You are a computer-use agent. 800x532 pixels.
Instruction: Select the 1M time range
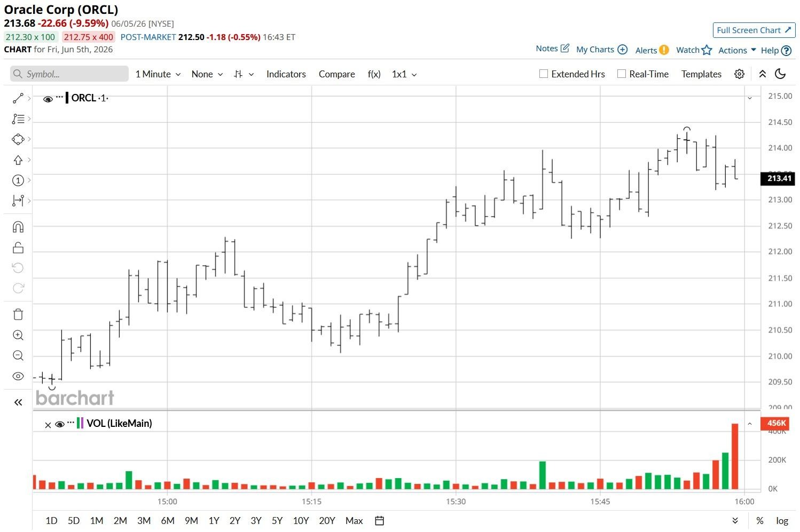click(x=97, y=521)
